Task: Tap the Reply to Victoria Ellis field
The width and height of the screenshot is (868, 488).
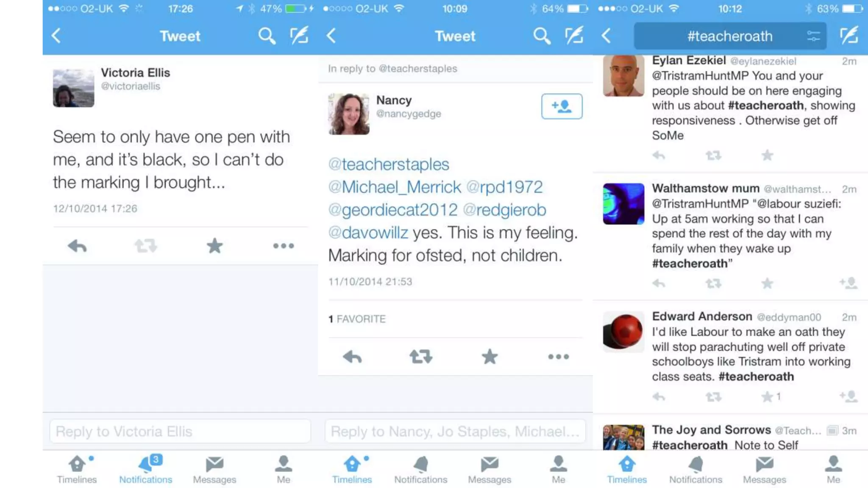Action: point(180,431)
